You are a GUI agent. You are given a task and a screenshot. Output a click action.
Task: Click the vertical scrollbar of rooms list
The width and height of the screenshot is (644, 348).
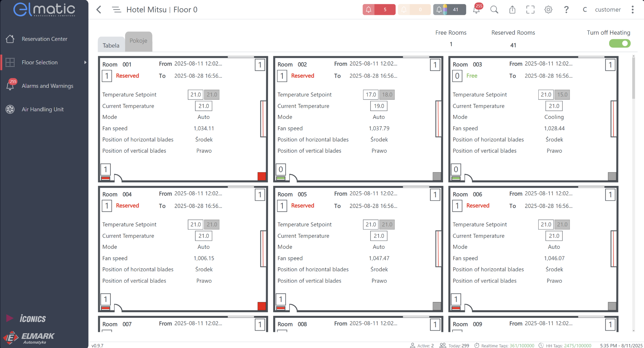(634, 79)
